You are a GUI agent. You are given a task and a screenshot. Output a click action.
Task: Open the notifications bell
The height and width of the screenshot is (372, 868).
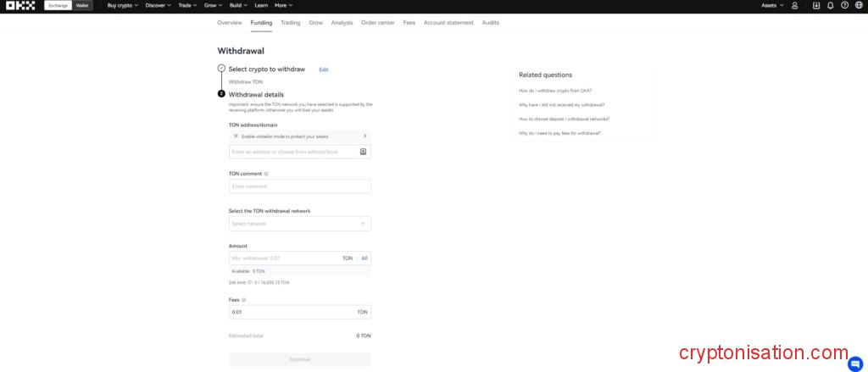click(830, 5)
